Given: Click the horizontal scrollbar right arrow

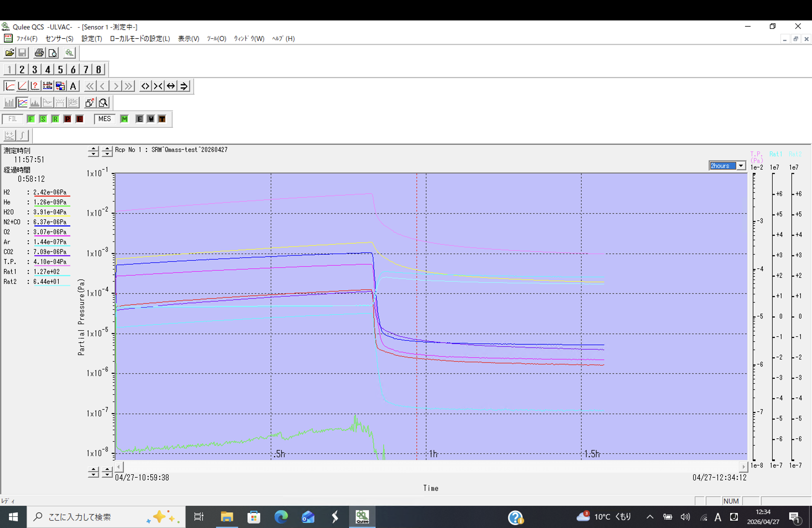Looking at the screenshot, I should coord(744,467).
